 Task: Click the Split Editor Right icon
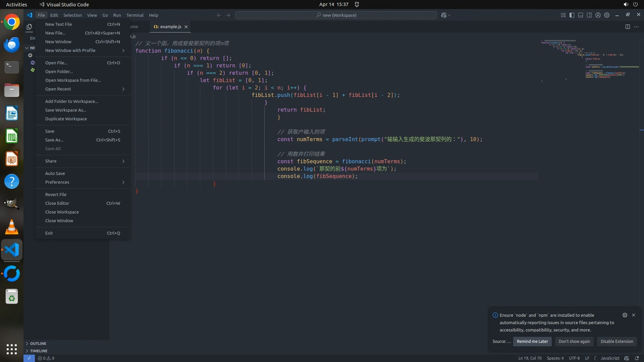(628, 26)
